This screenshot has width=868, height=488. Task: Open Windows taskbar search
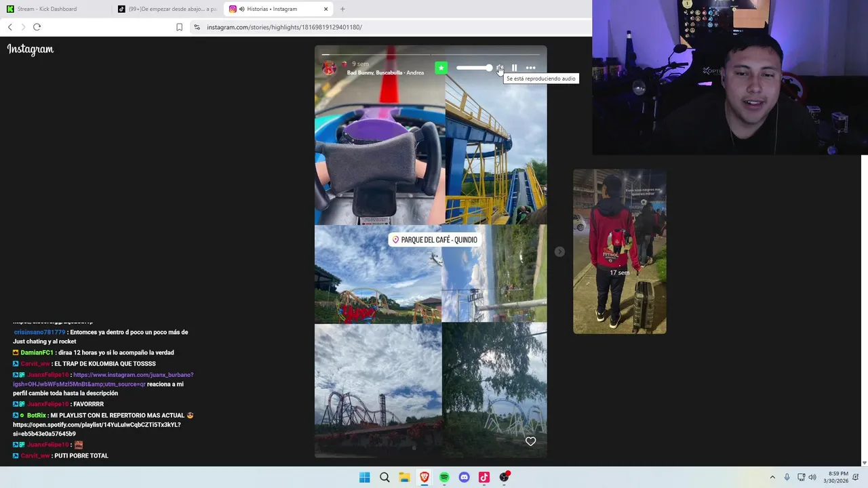(x=384, y=477)
